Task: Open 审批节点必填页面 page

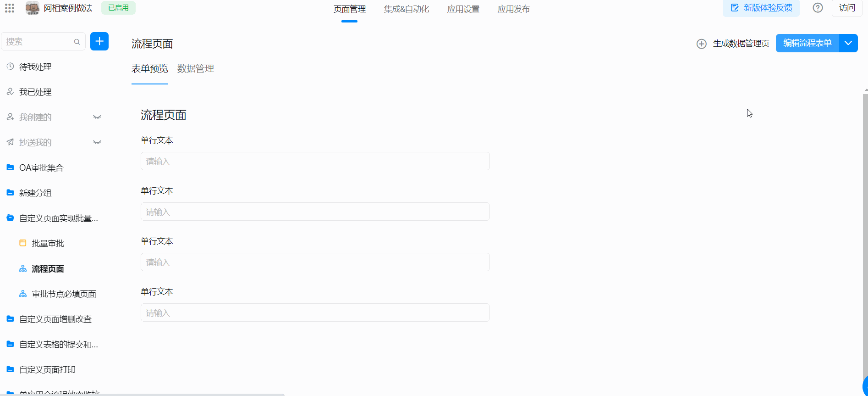Action: 64,294
